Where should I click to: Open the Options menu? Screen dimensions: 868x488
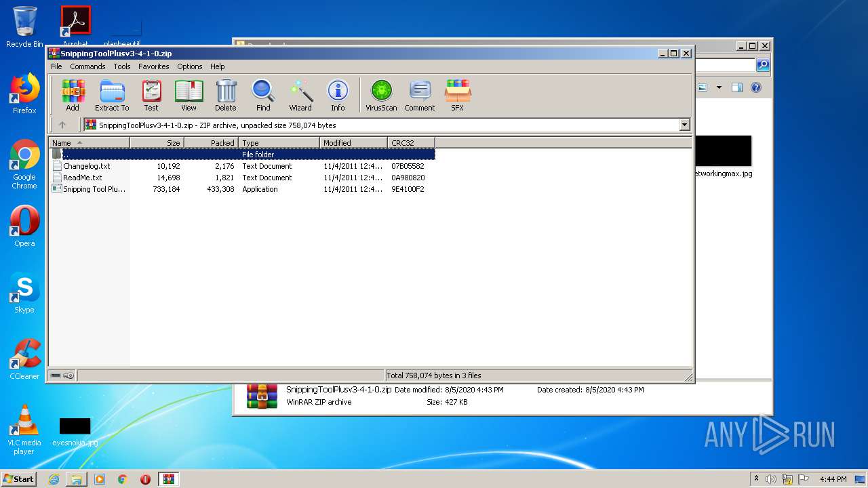coord(190,66)
